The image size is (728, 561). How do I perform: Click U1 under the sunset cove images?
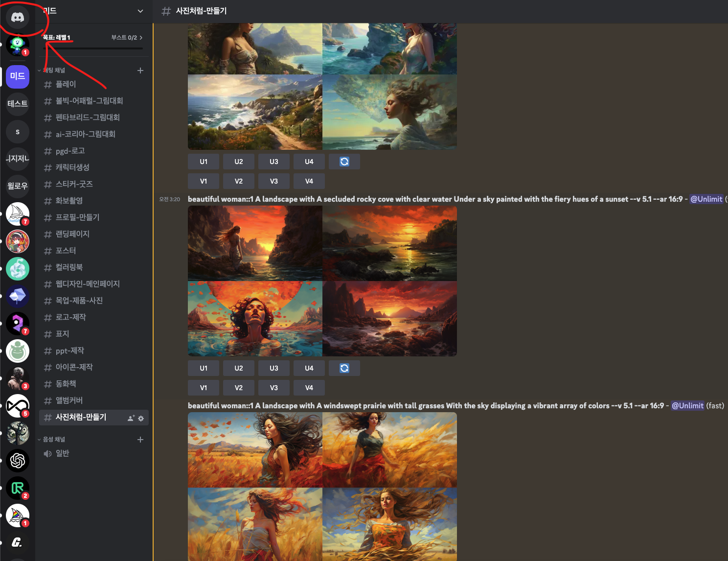coord(204,368)
